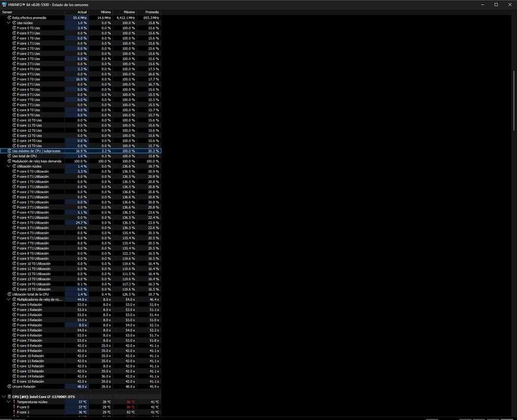Click the icon beside P-core 0 T0 Uso
Image resolution: width=517 pixels, height=420 pixels.
(x=14, y=28)
